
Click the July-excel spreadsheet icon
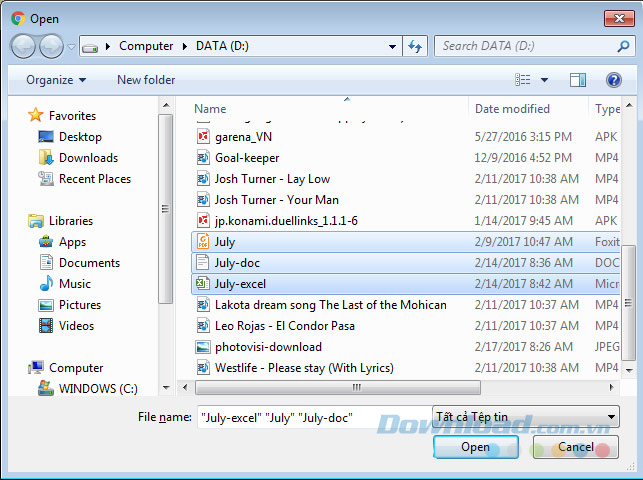[203, 284]
